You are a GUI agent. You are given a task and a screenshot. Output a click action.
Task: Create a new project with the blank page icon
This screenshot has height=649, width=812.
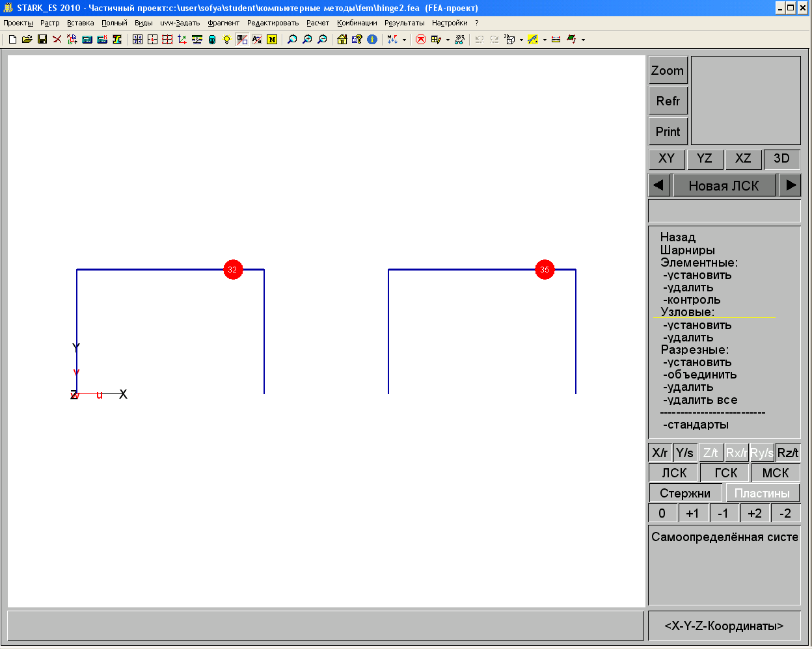click(x=12, y=40)
